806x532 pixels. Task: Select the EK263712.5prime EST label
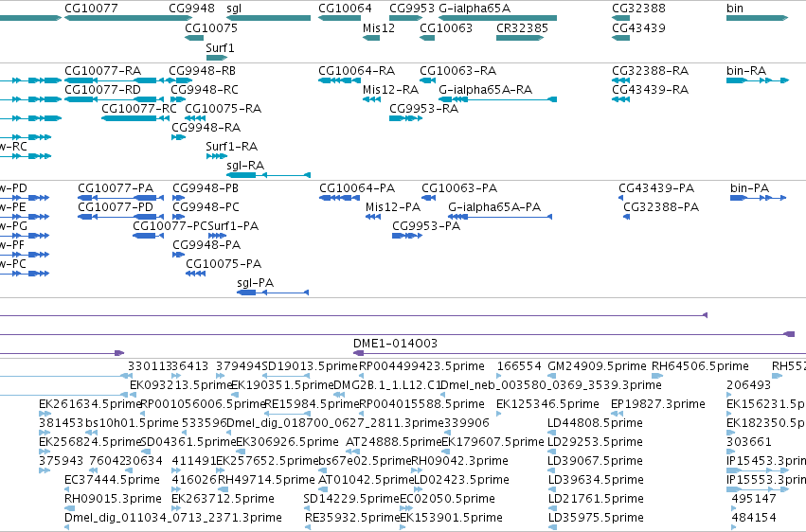[x=224, y=499]
